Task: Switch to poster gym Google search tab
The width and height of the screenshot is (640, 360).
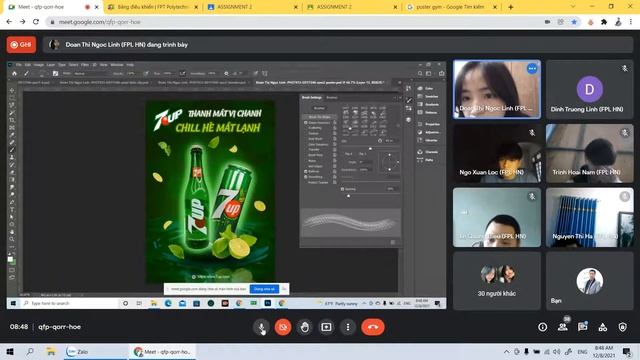Action: tap(451, 7)
